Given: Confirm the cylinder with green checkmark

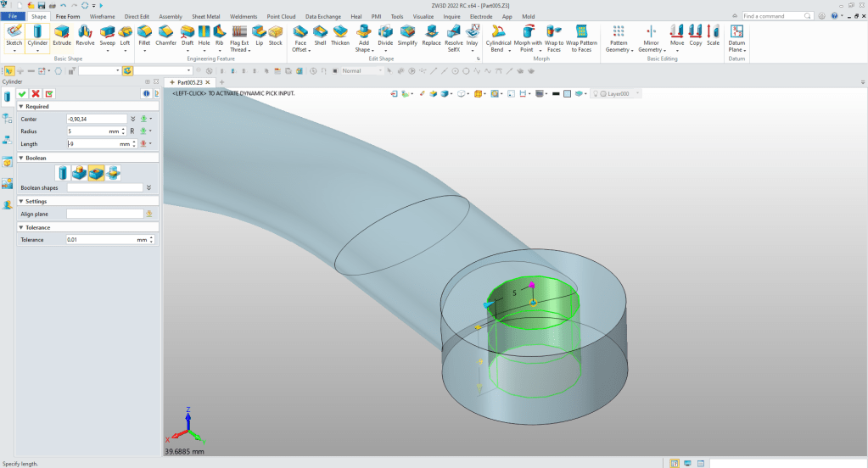Looking at the screenshot, I should (22, 93).
